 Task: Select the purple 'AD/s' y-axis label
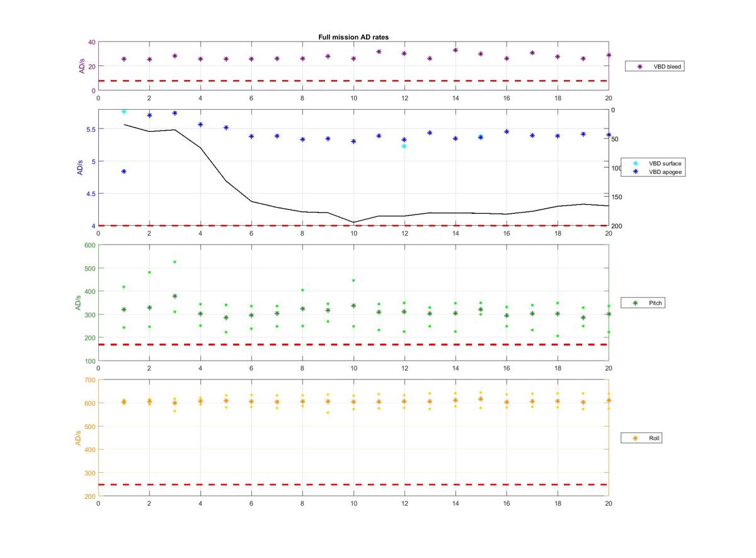point(82,66)
